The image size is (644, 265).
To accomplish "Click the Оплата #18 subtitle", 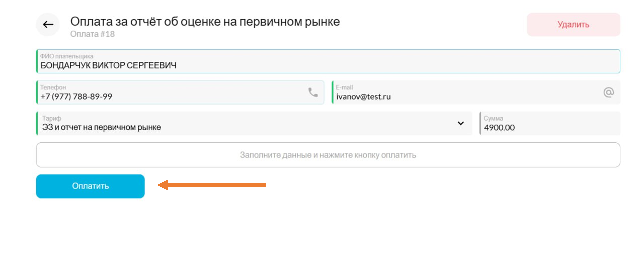I will pyautogui.click(x=92, y=34).
